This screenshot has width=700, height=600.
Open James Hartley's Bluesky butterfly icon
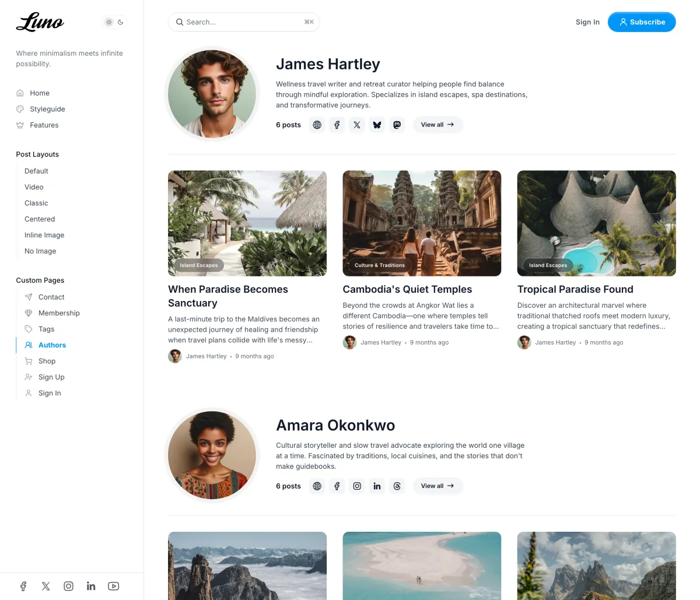point(377,125)
